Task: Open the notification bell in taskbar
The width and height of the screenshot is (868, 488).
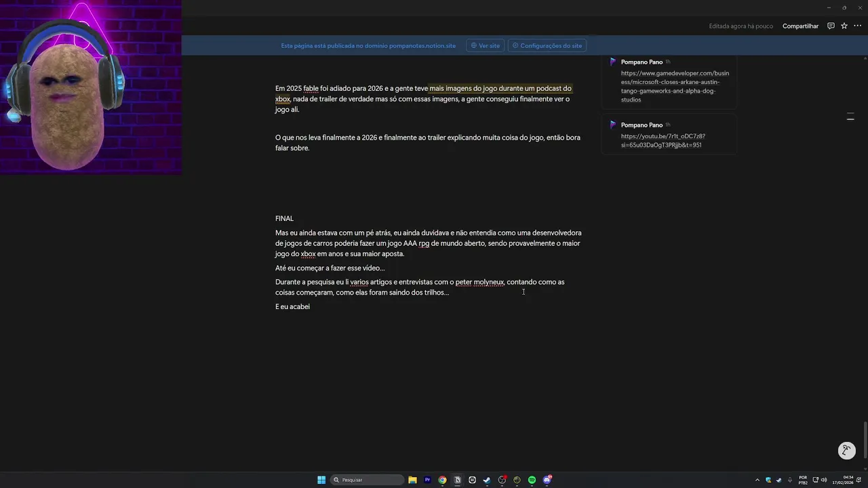Action: point(859,480)
